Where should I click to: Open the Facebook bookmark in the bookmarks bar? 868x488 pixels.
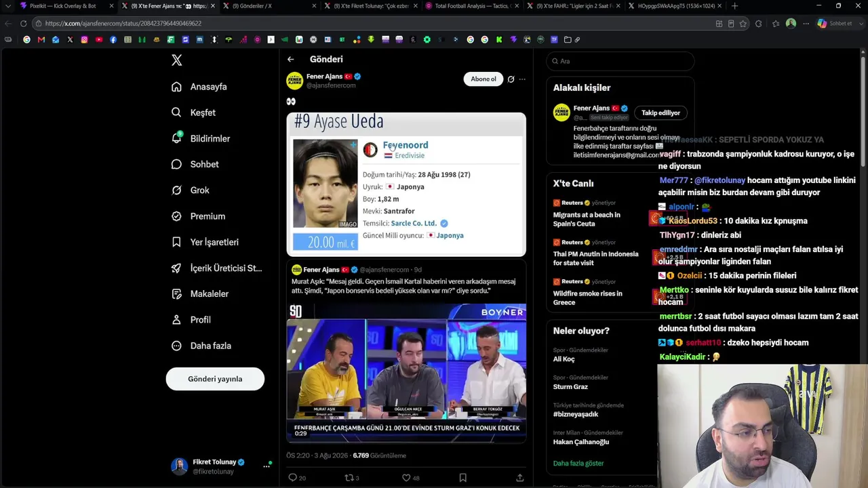pos(113,39)
